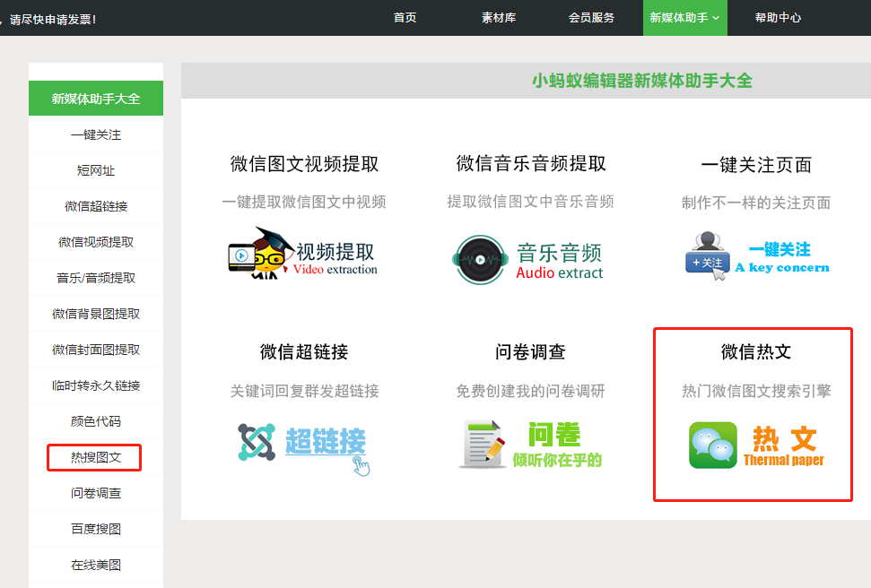Click the 关键词回复群发超链接 description

(304, 392)
